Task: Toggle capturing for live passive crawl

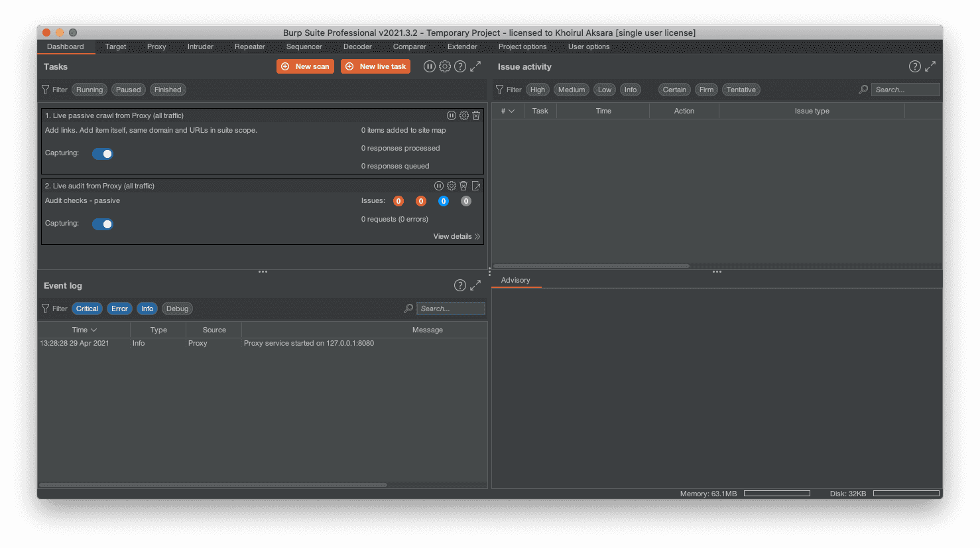Action: [103, 154]
